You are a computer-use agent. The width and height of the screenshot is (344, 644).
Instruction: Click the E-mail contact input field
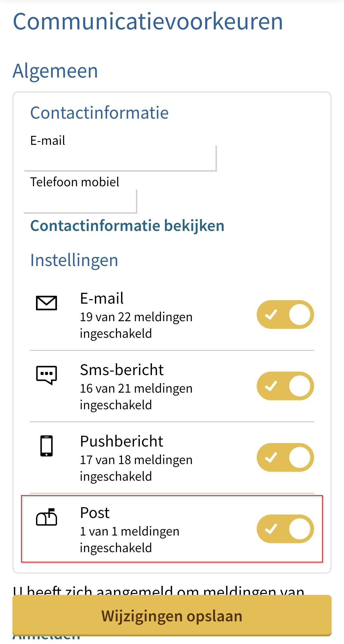click(x=120, y=159)
